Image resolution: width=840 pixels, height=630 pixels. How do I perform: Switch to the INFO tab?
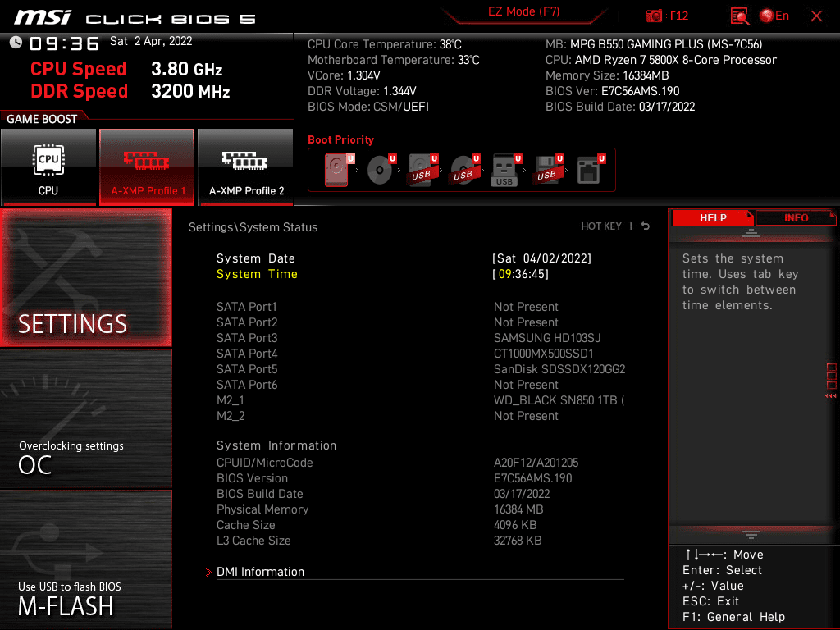(796, 217)
